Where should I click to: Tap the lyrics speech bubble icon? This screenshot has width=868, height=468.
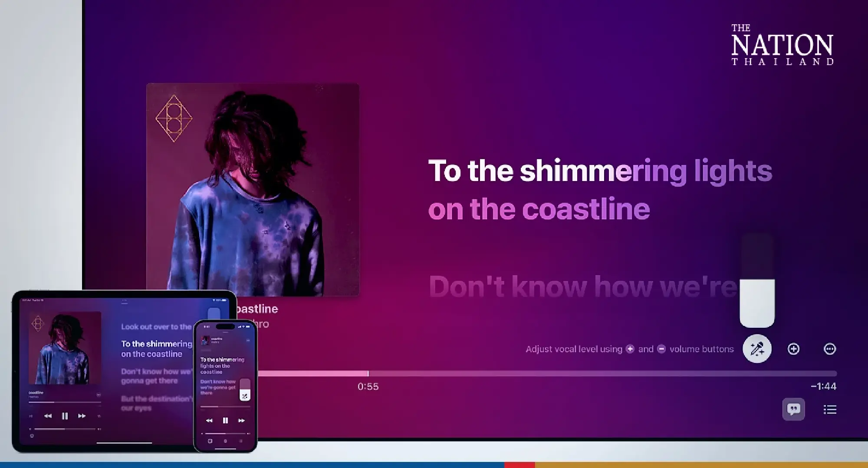click(793, 409)
